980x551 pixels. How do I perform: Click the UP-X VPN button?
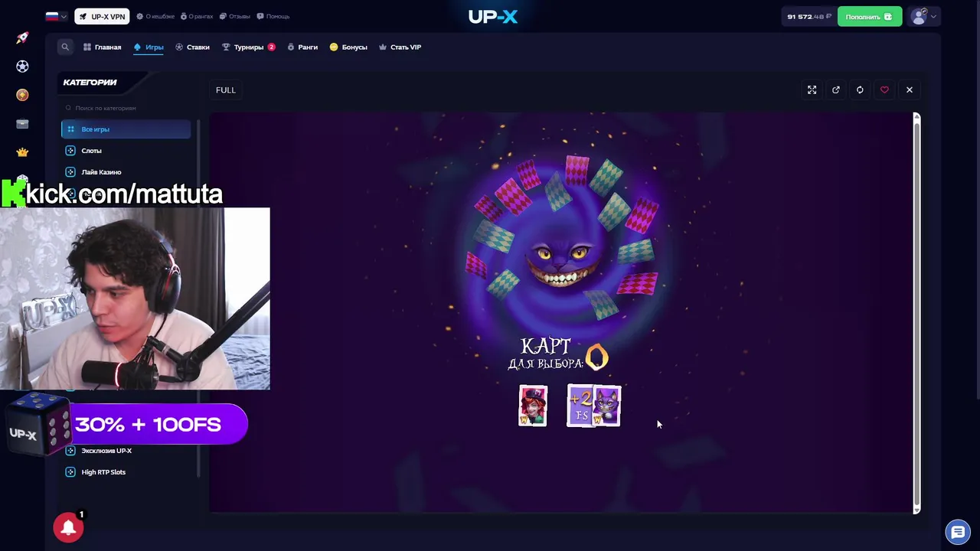click(102, 16)
